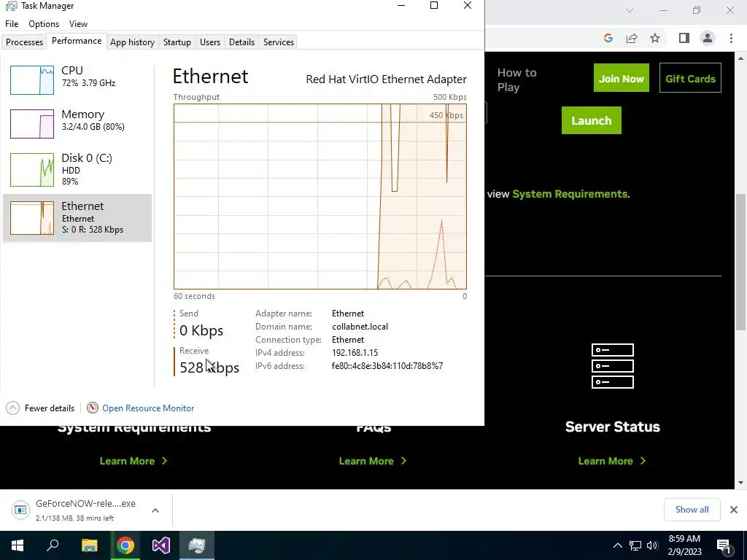
Task: Click the Server Status server icon
Action: point(613,366)
